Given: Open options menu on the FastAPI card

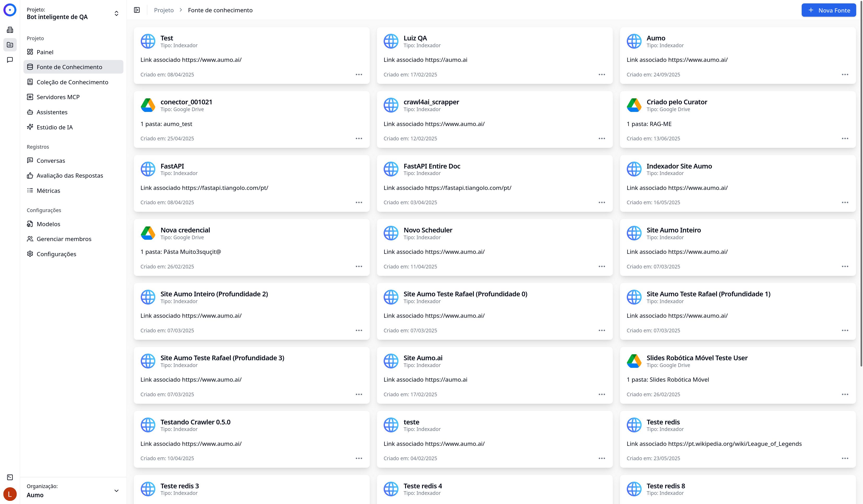Looking at the screenshot, I should [359, 202].
